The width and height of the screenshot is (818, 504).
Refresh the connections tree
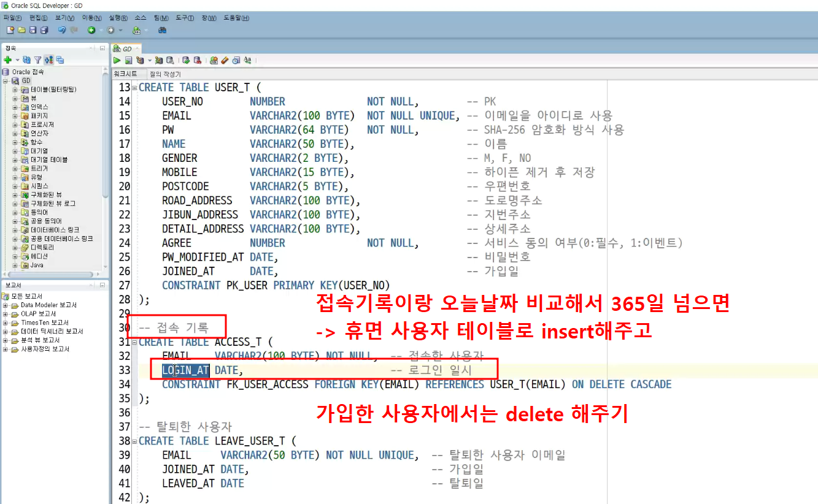click(x=26, y=60)
